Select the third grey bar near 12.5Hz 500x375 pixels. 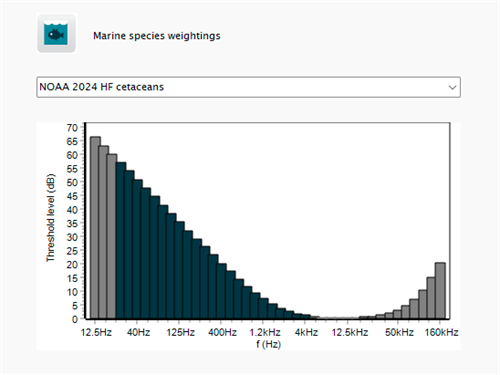point(112,236)
